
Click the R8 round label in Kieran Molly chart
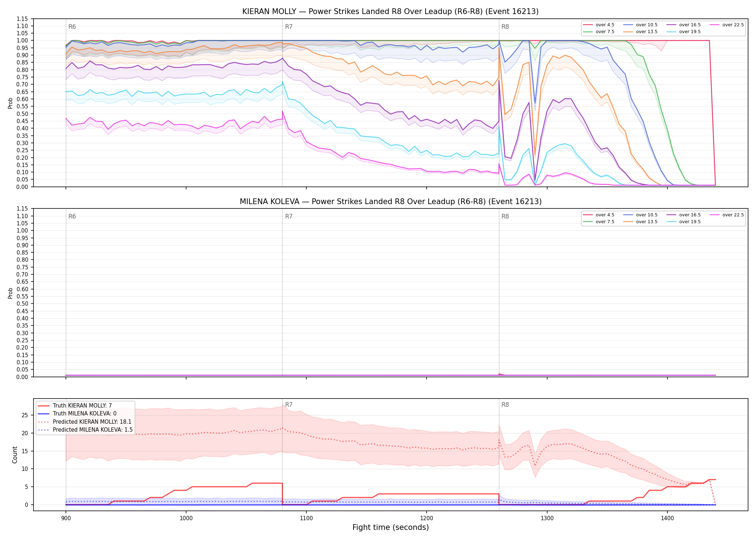click(x=505, y=27)
